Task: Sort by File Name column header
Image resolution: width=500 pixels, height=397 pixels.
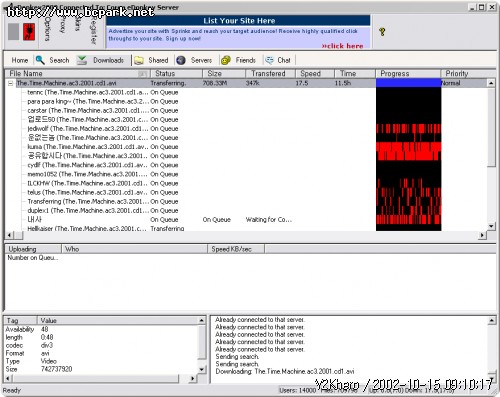Action: [77, 73]
